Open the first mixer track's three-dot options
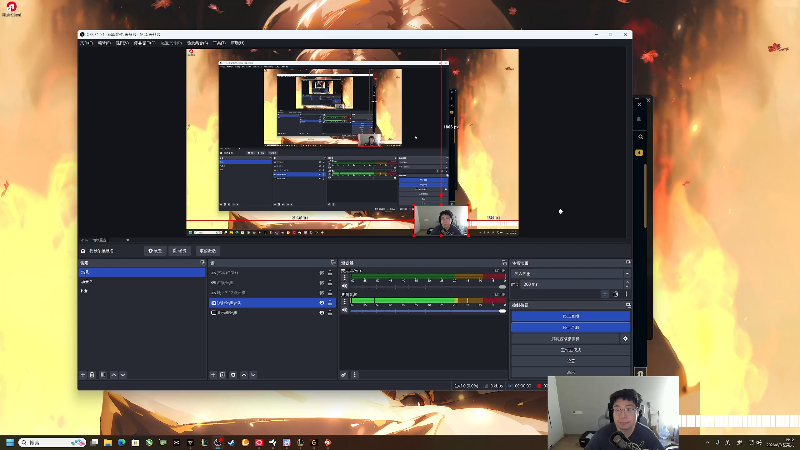 [x=344, y=278]
